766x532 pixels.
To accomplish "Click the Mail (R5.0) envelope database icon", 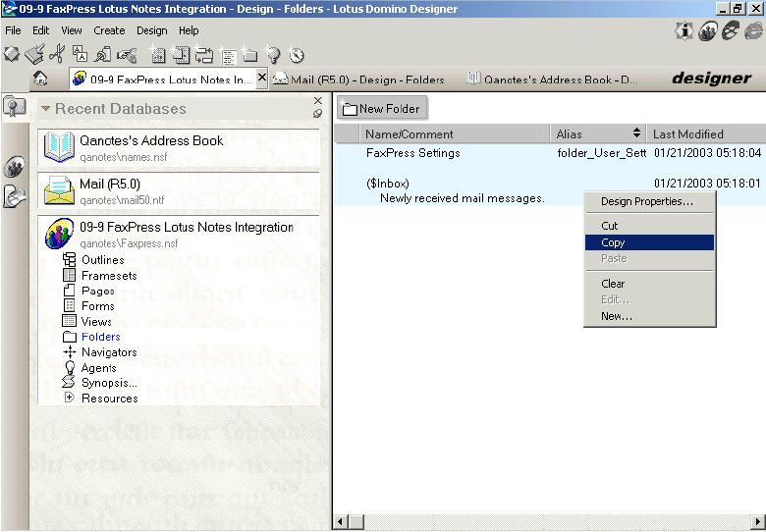I will pyautogui.click(x=59, y=189).
